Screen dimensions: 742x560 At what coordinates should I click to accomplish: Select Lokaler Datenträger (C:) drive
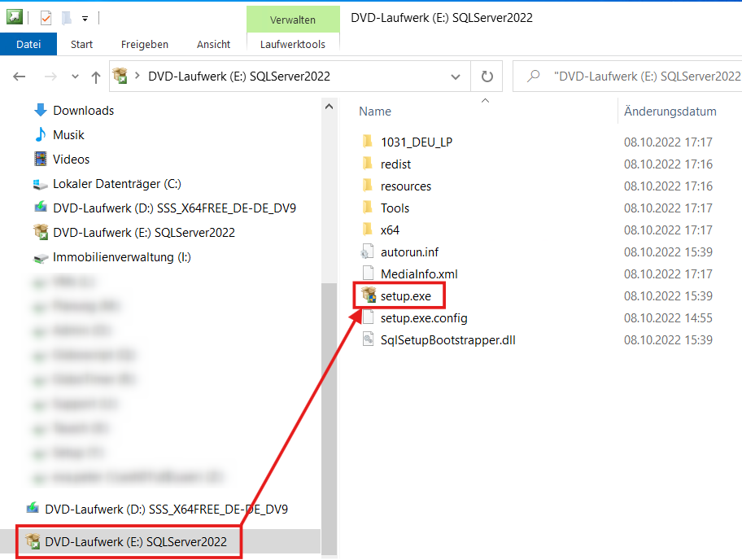117,183
